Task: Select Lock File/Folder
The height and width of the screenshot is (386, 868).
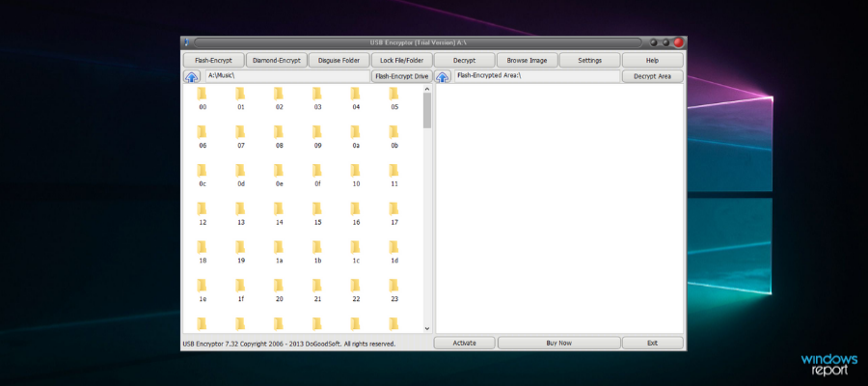Action: click(401, 61)
